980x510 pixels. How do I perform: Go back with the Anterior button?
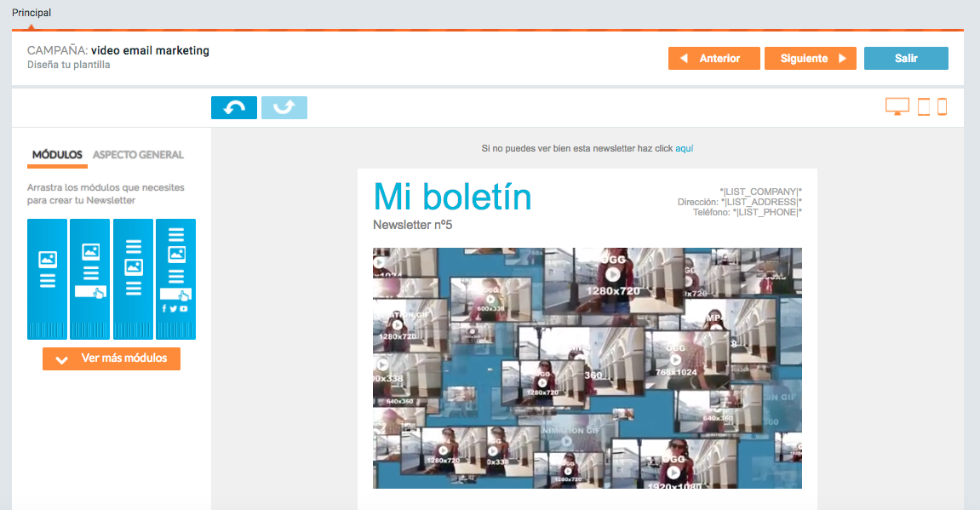click(x=714, y=59)
